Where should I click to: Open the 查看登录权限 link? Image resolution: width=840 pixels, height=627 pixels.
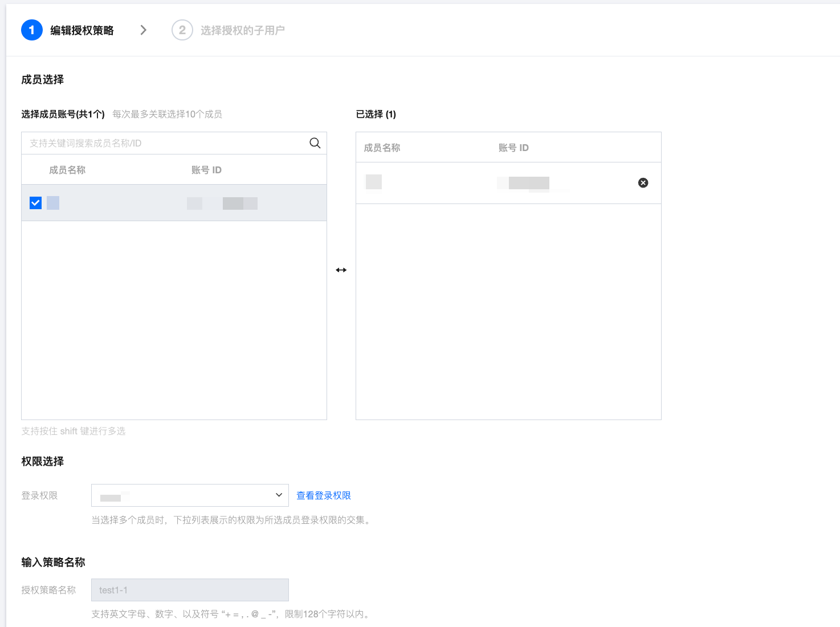click(324, 496)
